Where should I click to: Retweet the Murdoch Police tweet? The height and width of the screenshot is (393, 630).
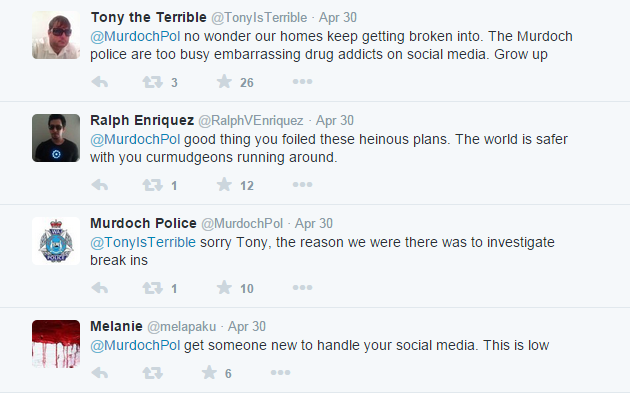(152, 288)
